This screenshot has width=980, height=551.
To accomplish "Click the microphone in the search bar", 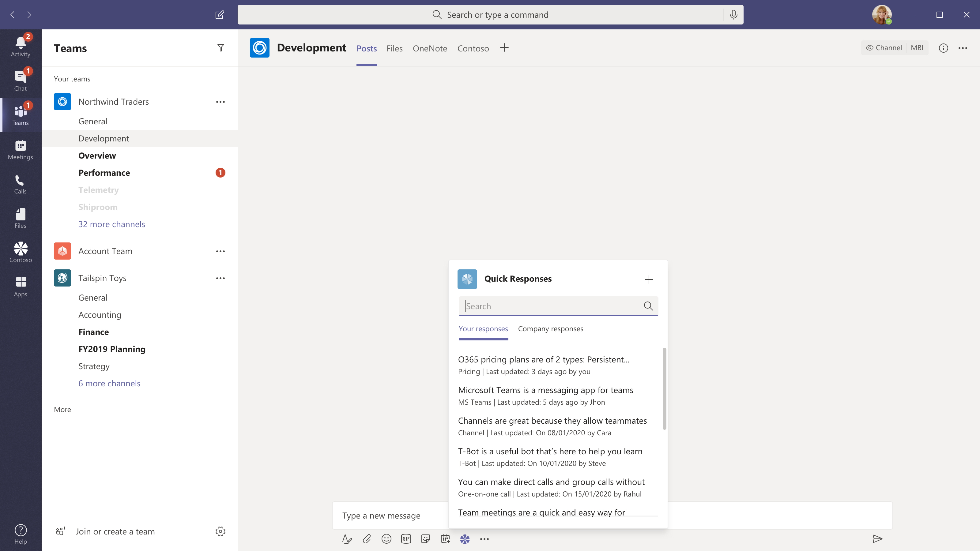I will point(733,15).
